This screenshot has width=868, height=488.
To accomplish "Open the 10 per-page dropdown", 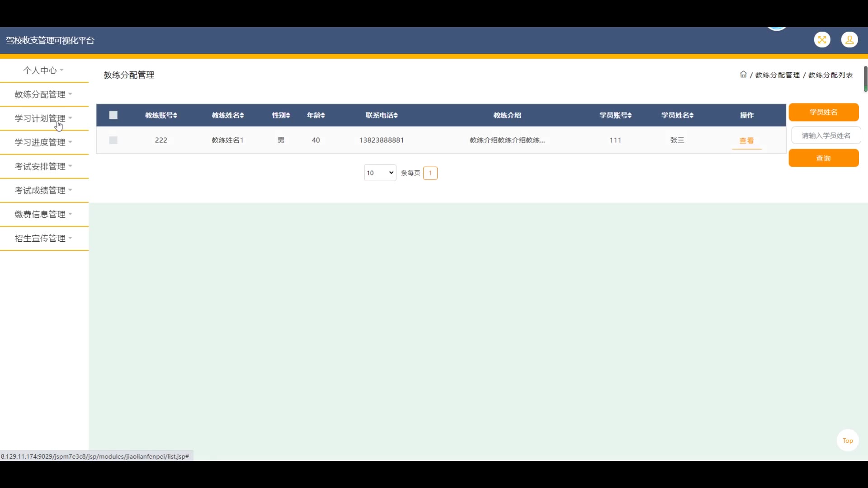I will click(380, 173).
